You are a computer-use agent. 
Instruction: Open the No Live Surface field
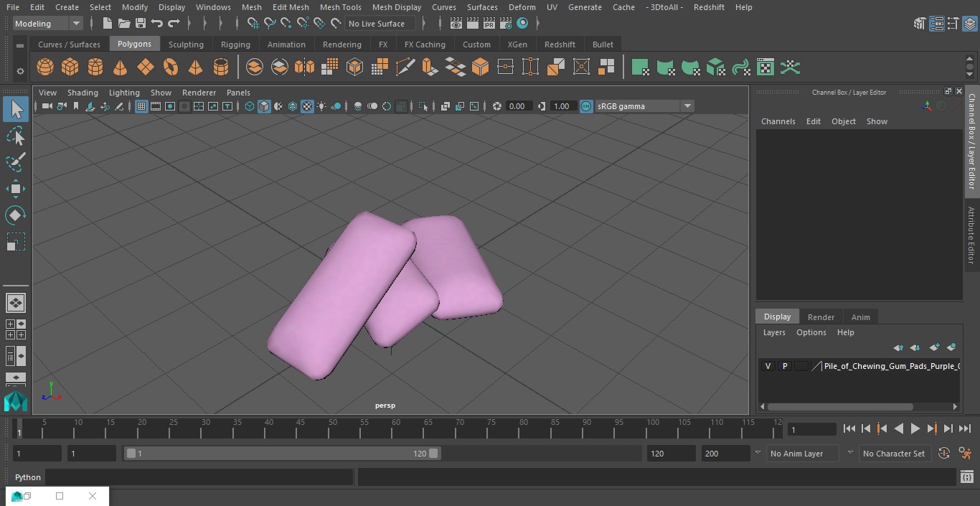[x=380, y=24]
